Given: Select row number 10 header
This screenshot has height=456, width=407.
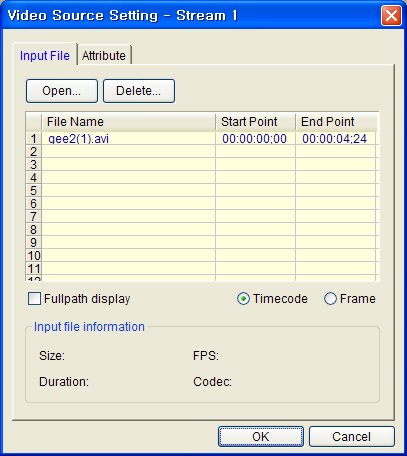Looking at the screenshot, I should point(34,255).
